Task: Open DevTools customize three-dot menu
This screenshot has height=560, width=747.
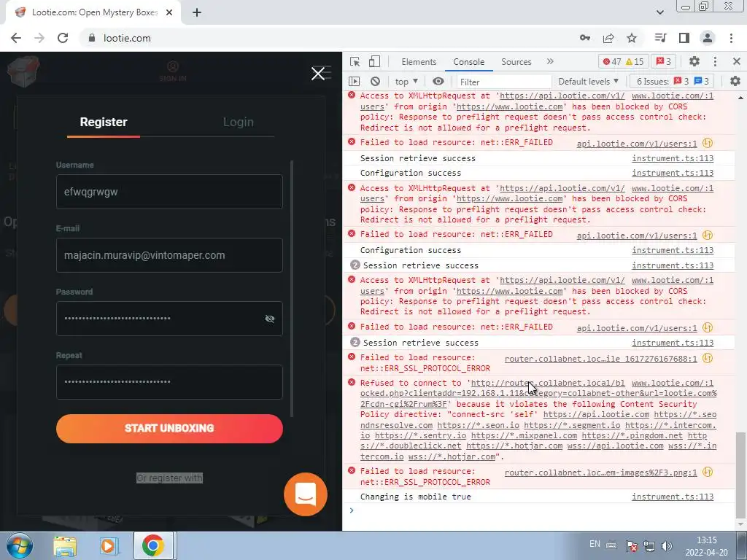Action: point(715,61)
